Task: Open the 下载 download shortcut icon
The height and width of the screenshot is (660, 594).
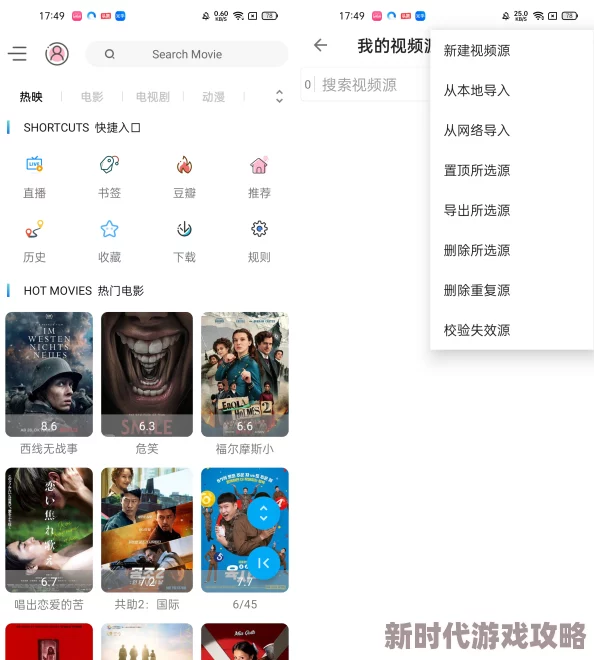Action: 184,229
